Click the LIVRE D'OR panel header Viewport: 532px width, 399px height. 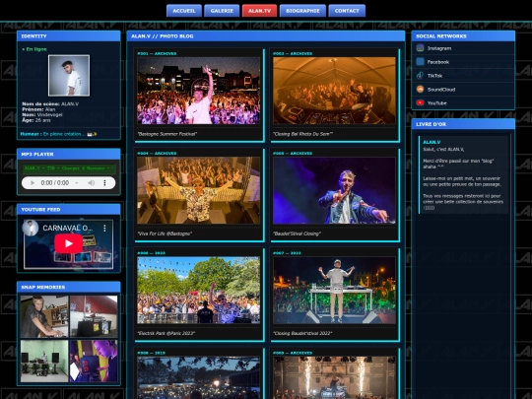(463, 124)
